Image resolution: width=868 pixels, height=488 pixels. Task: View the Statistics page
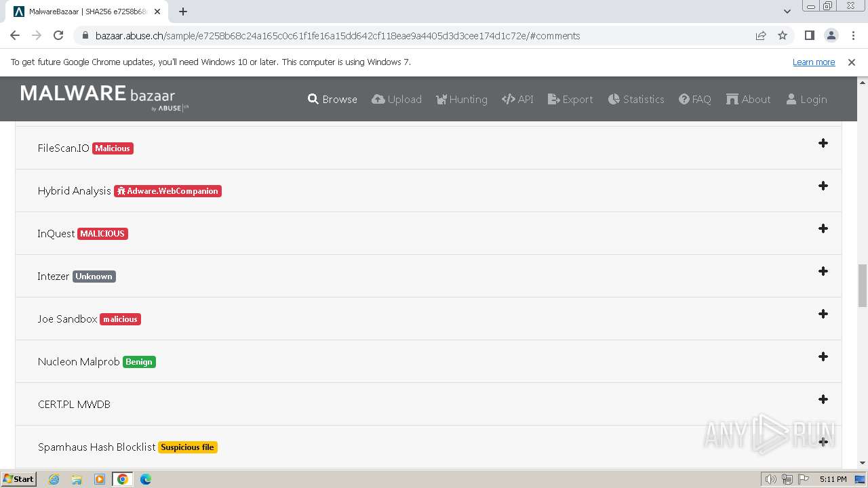636,99
